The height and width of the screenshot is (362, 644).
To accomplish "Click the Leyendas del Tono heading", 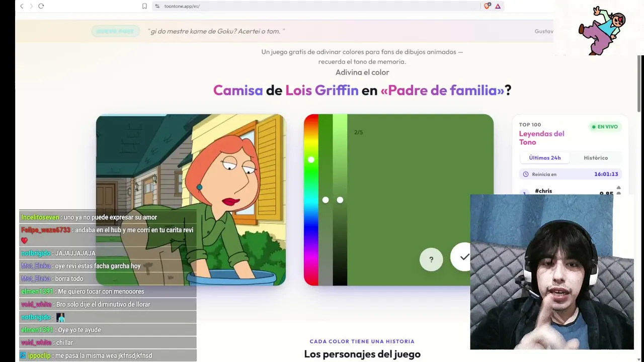I will click(x=541, y=138).
